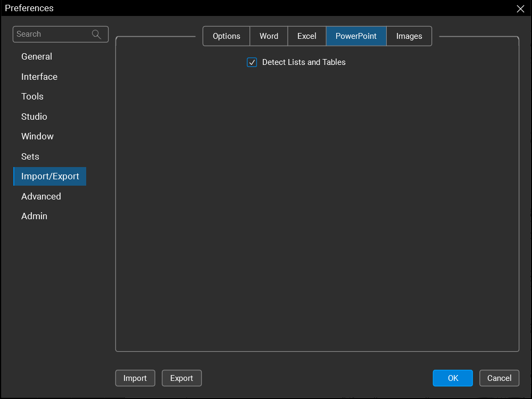Click the search magnifier icon

[x=96, y=34]
